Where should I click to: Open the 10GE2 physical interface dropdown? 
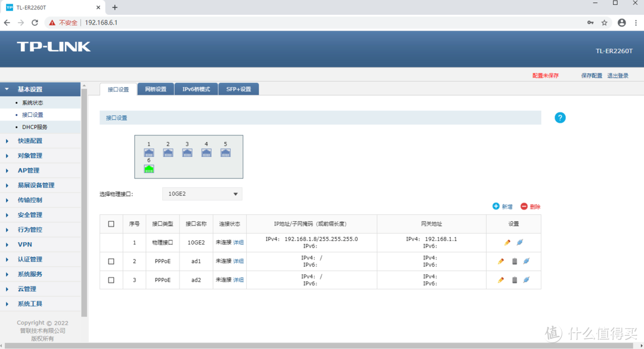202,194
